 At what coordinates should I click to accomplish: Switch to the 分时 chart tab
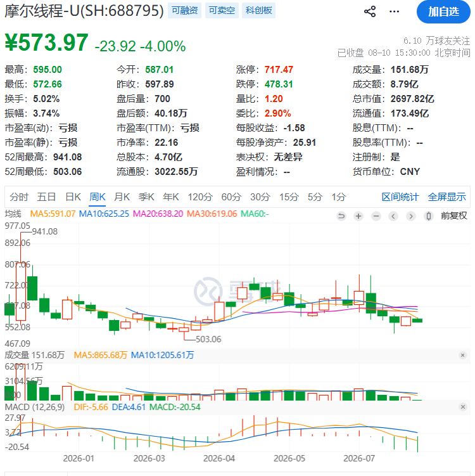(19, 196)
